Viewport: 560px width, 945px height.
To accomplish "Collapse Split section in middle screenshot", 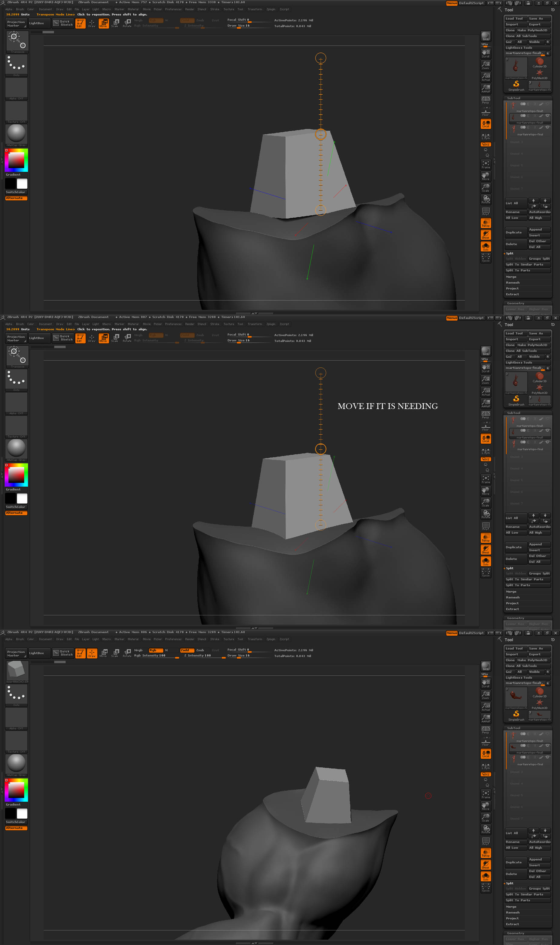I will pos(509,568).
